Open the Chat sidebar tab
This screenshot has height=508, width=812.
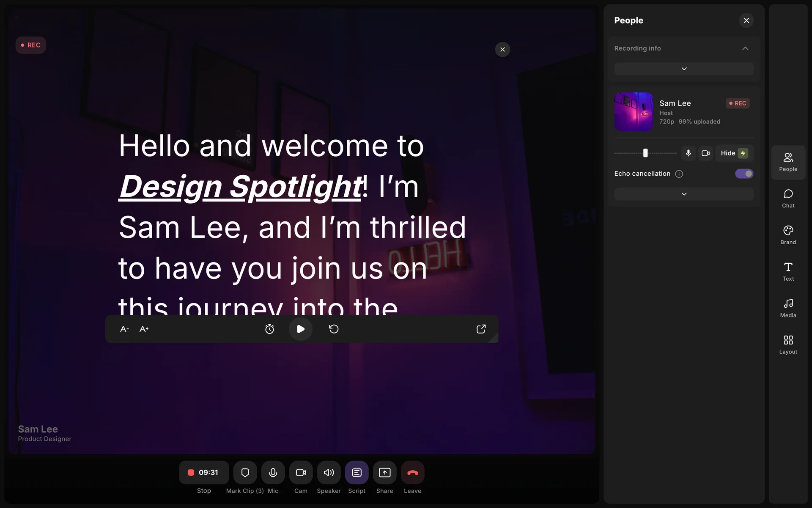pos(788,199)
